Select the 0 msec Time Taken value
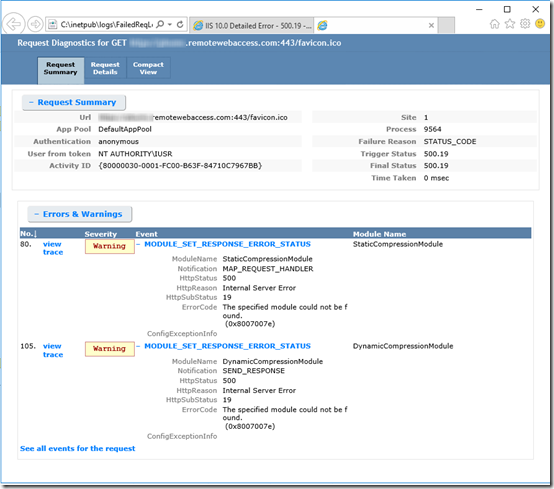Screen dimensions: 554x489 point(436,178)
